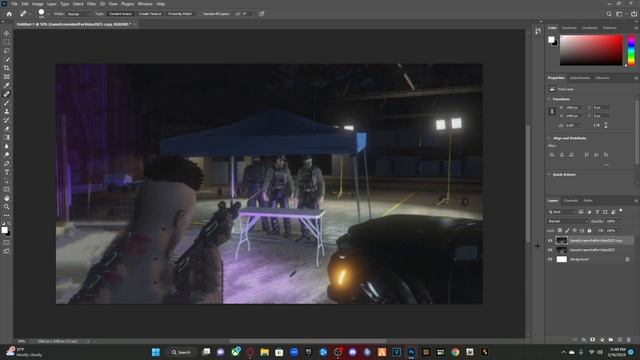Viewport: 640px width, 360px height.
Task: Select the Frame tool
Action: click(x=7, y=77)
